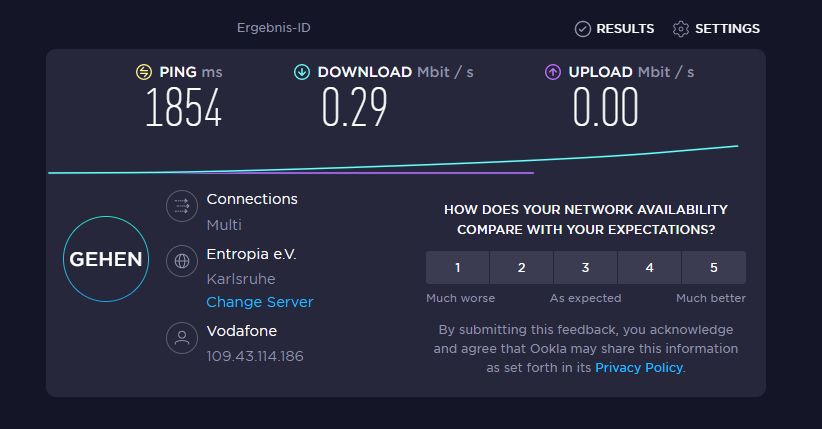Screen dimensions: 822x429
Task: Click the Change Server link
Action: 260,302
